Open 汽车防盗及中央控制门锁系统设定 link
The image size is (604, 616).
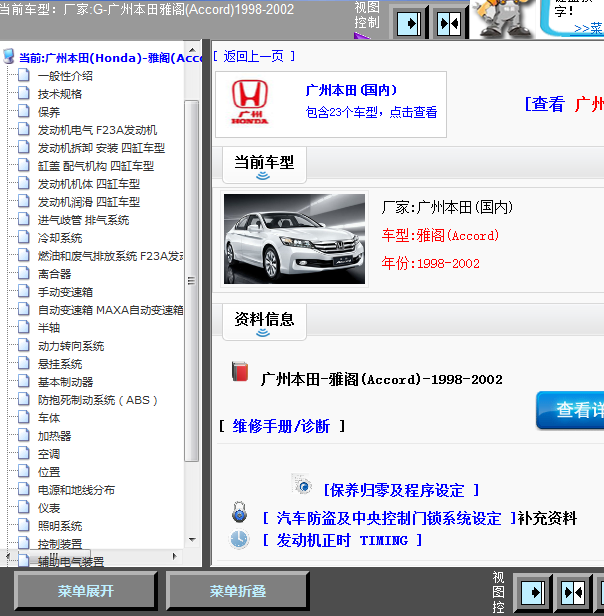click(389, 518)
